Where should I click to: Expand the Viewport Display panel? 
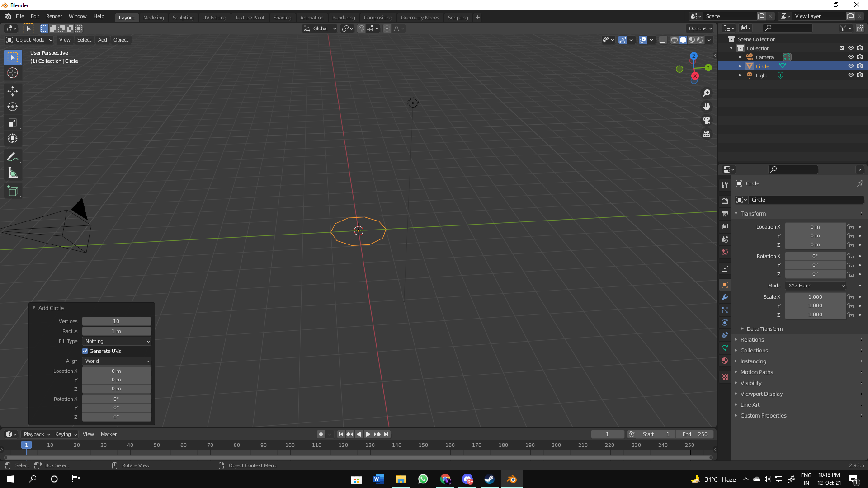pyautogui.click(x=761, y=394)
